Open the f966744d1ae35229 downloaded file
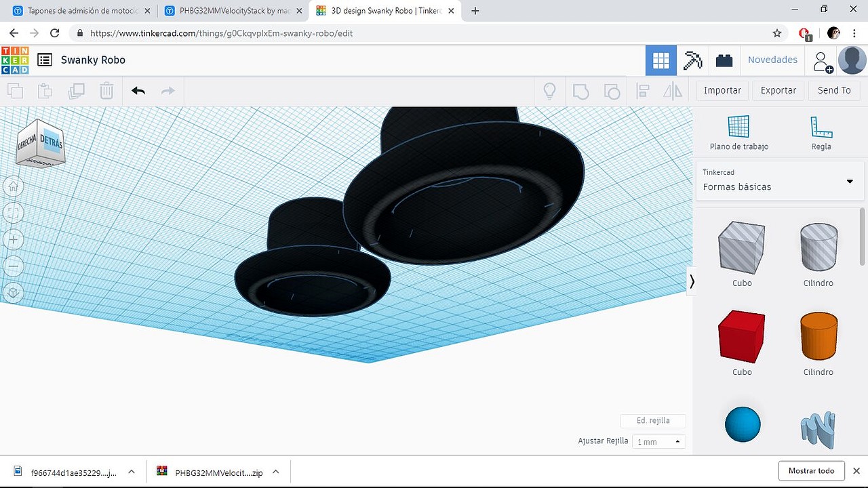868x488 pixels. (x=64, y=472)
